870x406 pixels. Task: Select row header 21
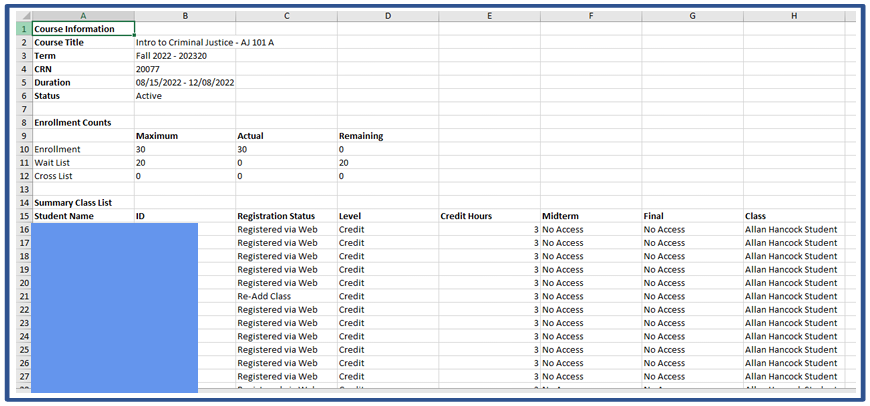[x=23, y=297]
